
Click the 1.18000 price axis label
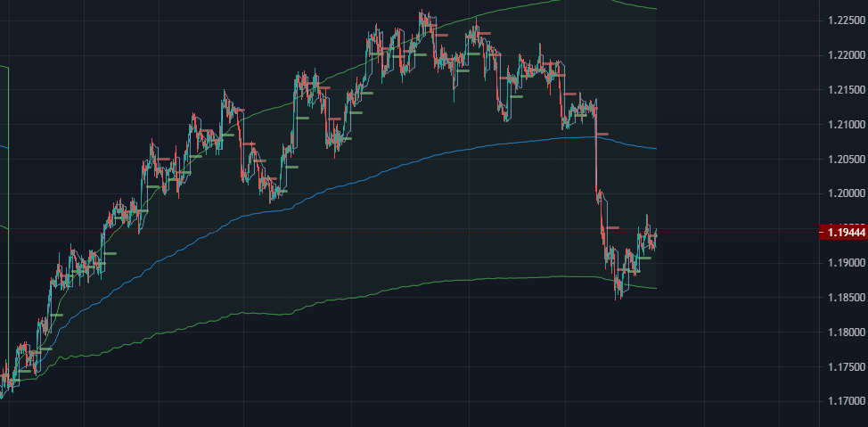point(847,333)
